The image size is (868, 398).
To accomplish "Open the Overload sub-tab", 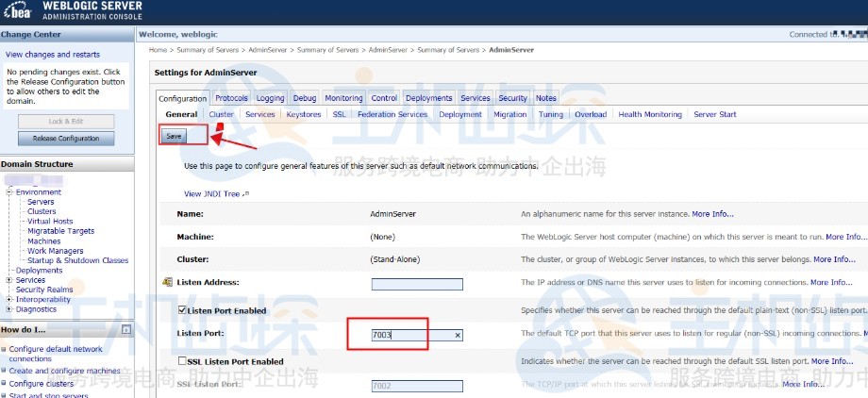I will pyautogui.click(x=591, y=114).
